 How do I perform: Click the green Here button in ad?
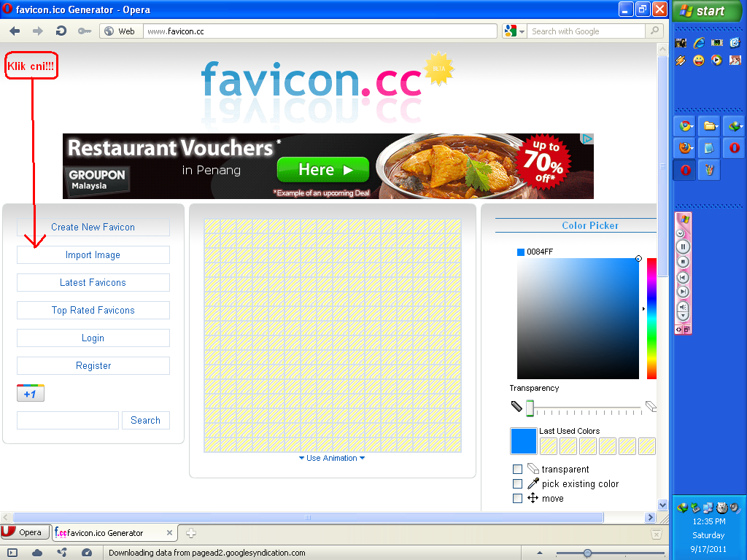[323, 169]
